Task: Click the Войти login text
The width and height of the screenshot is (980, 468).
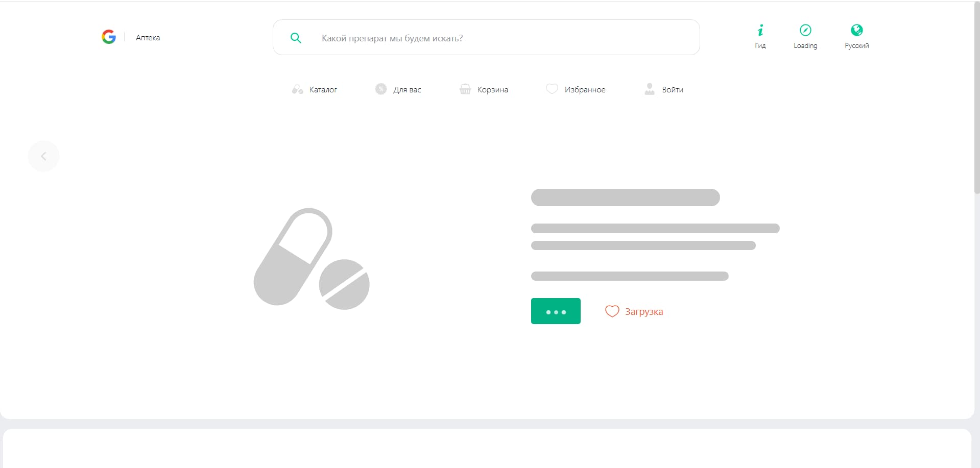Action: click(x=673, y=90)
